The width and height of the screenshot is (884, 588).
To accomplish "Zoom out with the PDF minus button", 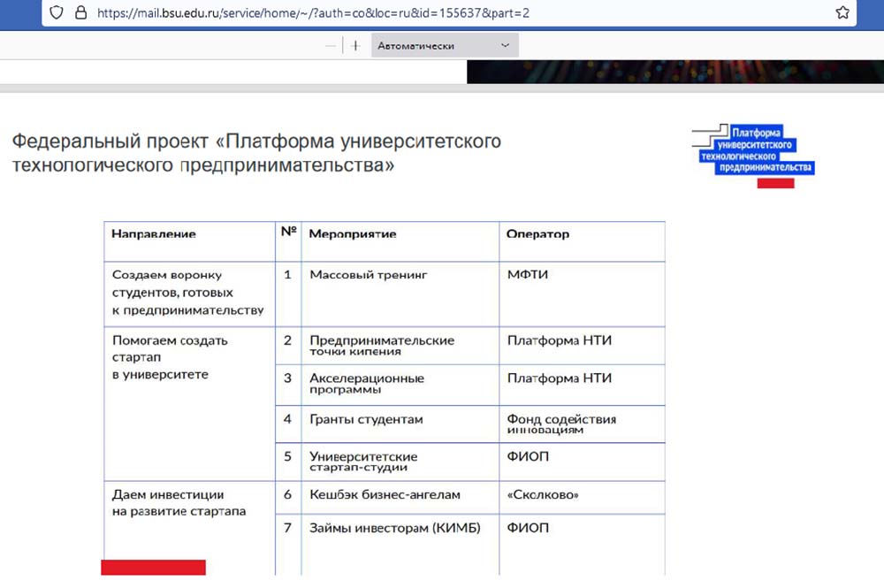I will (x=331, y=45).
